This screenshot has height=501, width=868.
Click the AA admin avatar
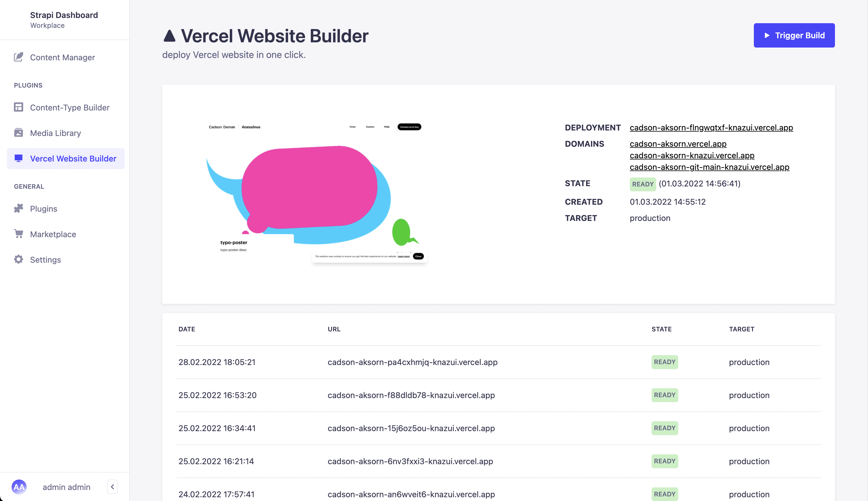19,487
